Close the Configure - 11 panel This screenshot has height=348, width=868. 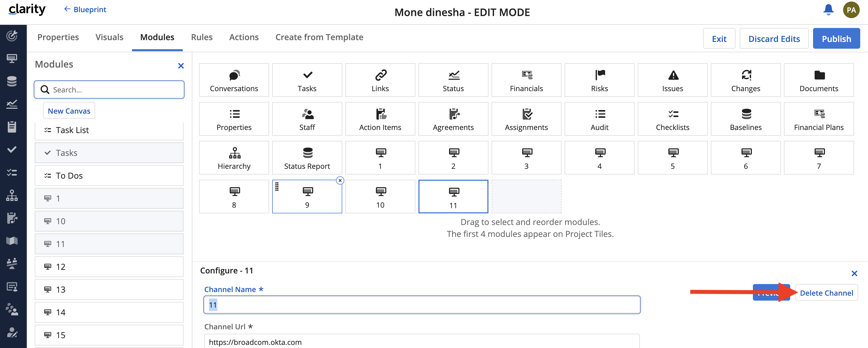(854, 273)
